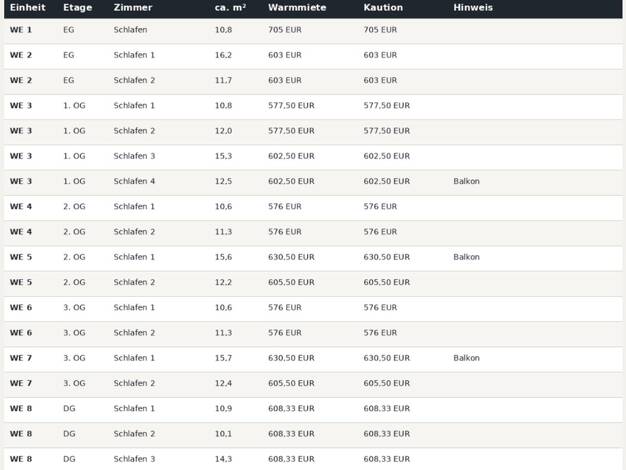Click Warmmiete '705 EUR' in WE 1 row

285,30
